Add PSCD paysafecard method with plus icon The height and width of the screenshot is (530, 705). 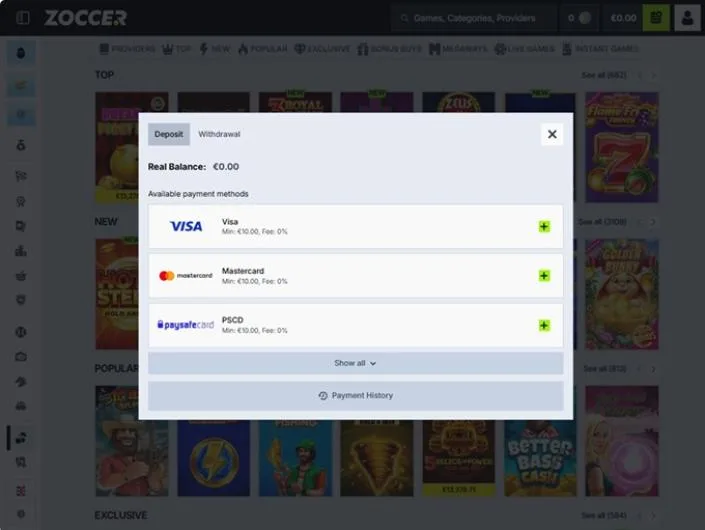click(x=544, y=325)
